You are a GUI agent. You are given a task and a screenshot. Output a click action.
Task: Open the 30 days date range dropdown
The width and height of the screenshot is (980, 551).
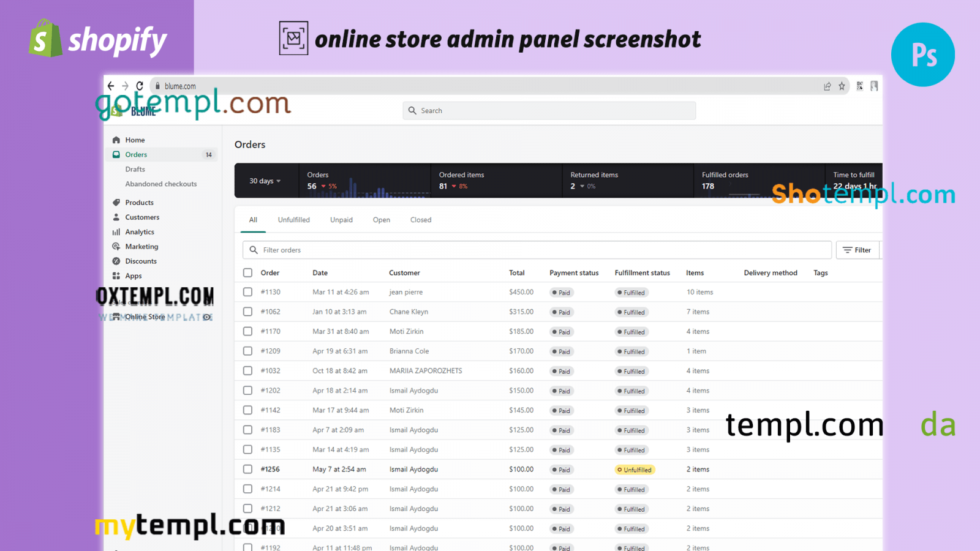coord(265,181)
